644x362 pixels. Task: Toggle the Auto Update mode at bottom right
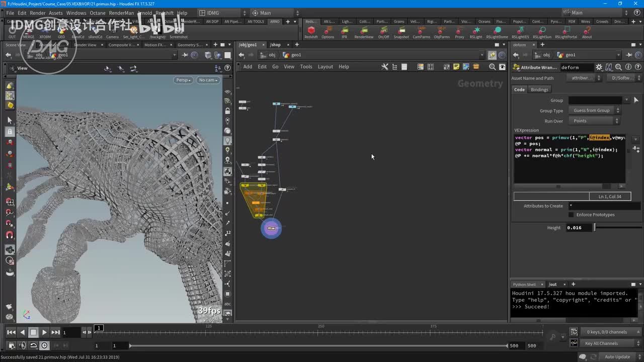pos(617,357)
